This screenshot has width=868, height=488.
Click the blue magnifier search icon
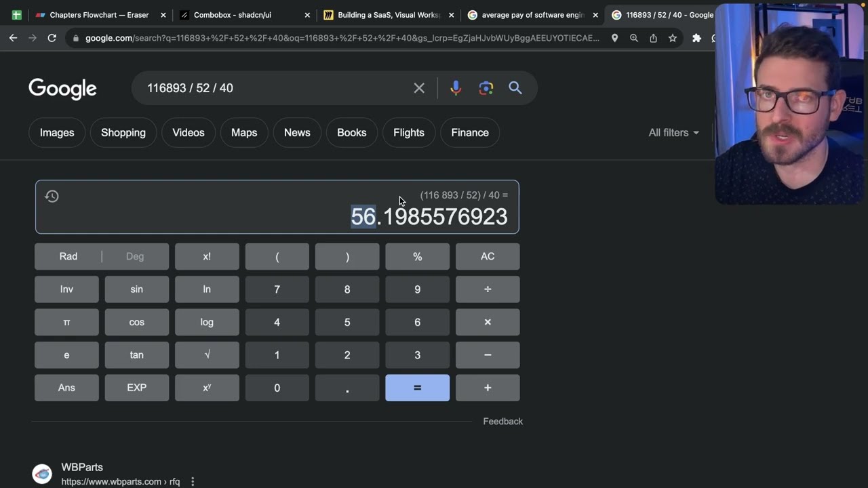pos(515,88)
